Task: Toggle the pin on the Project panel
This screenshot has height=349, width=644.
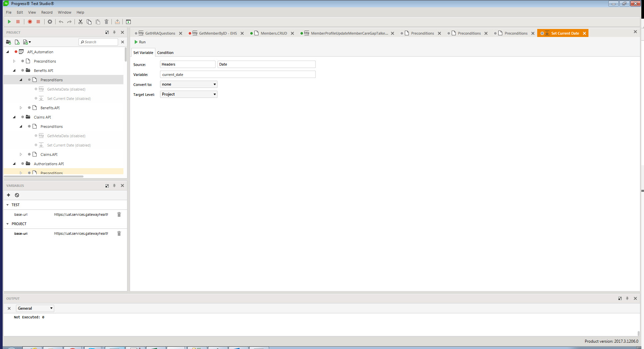Action: coord(114,32)
